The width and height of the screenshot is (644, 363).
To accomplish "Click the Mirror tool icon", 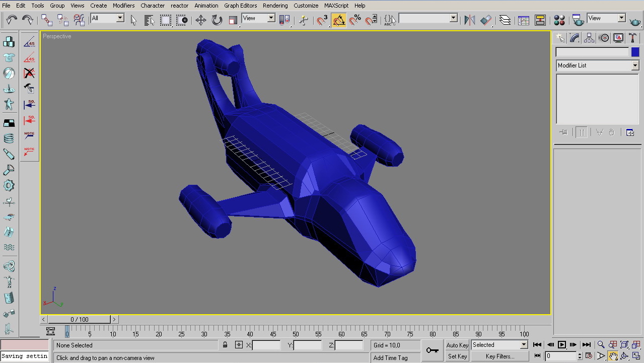I will pyautogui.click(x=470, y=20).
